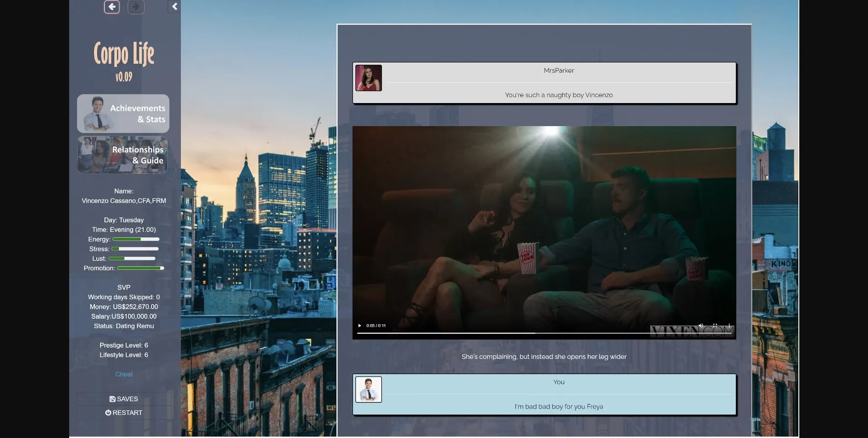Seek along the video progress bar
This screenshot has height=438, width=868.
click(544, 333)
